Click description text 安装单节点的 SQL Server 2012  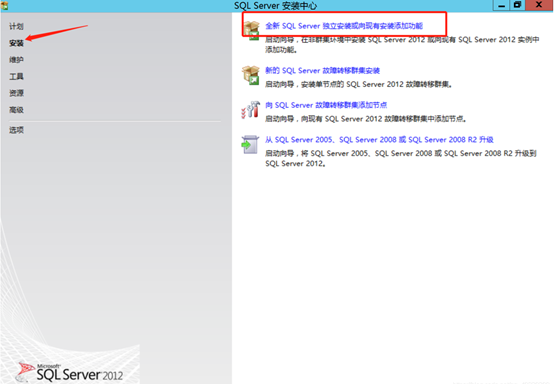tap(359, 84)
